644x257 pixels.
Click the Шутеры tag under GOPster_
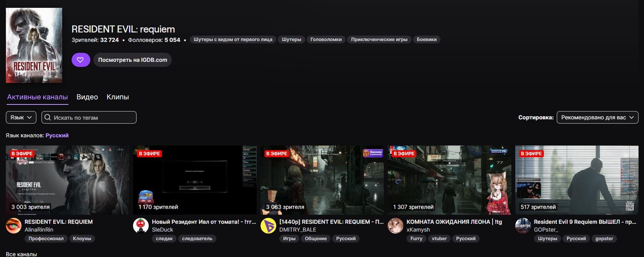click(x=547, y=239)
